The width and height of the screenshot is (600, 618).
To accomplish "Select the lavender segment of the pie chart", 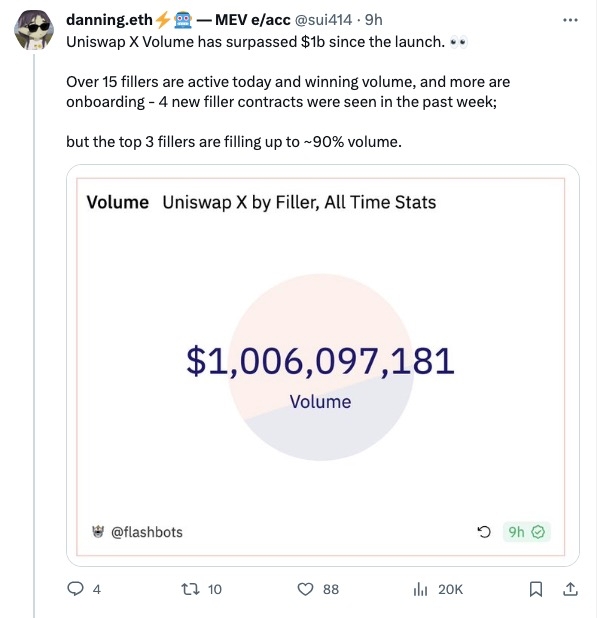I will (330, 440).
